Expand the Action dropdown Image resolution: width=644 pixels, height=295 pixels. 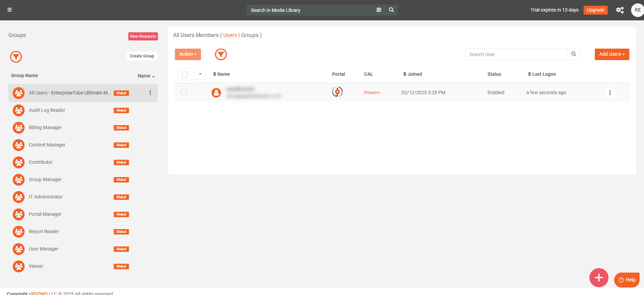pos(188,54)
